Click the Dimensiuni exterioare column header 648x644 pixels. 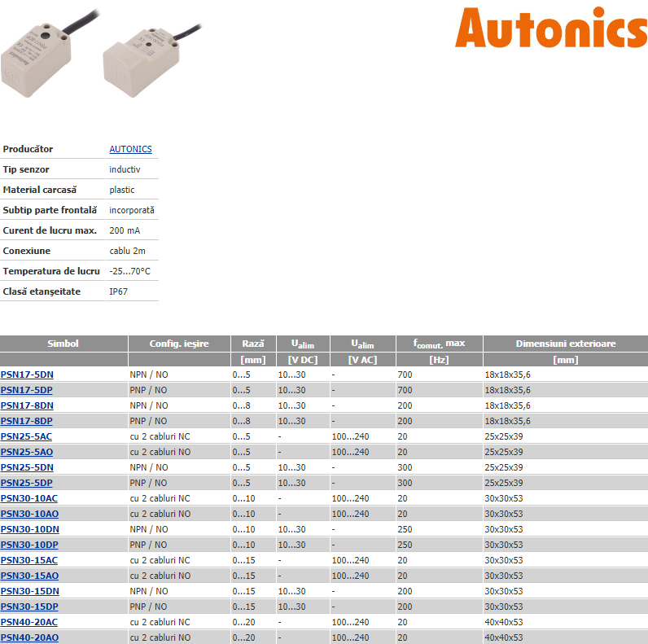(565, 344)
